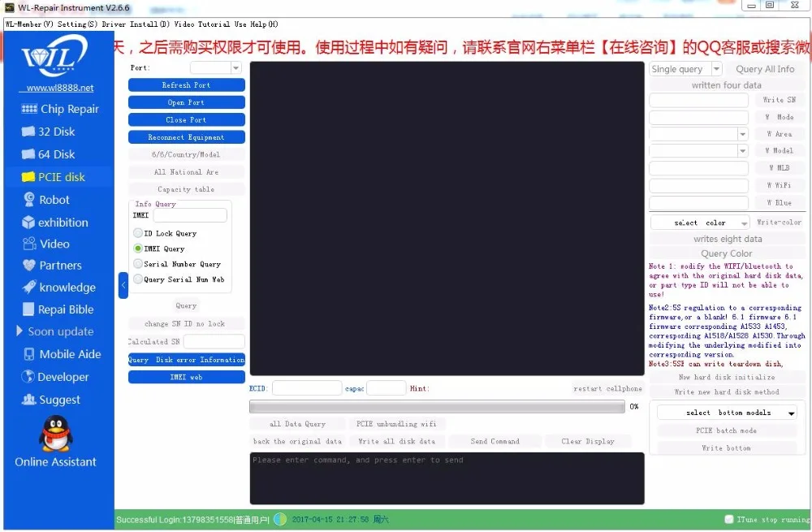Click the Open Port button
This screenshot has height=532, width=812.
click(x=187, y=102)
